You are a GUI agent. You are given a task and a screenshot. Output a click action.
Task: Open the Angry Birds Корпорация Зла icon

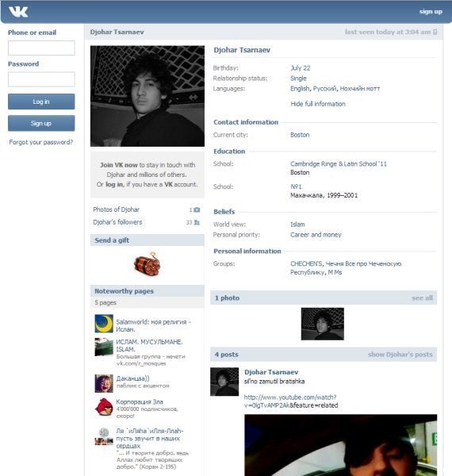click(104, 407)
